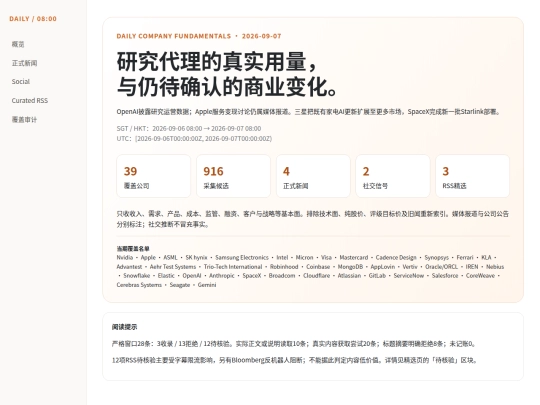Click Cloudflare in the coverage list
This screenshot has width=540, height=405.
(x=316, y=276)
